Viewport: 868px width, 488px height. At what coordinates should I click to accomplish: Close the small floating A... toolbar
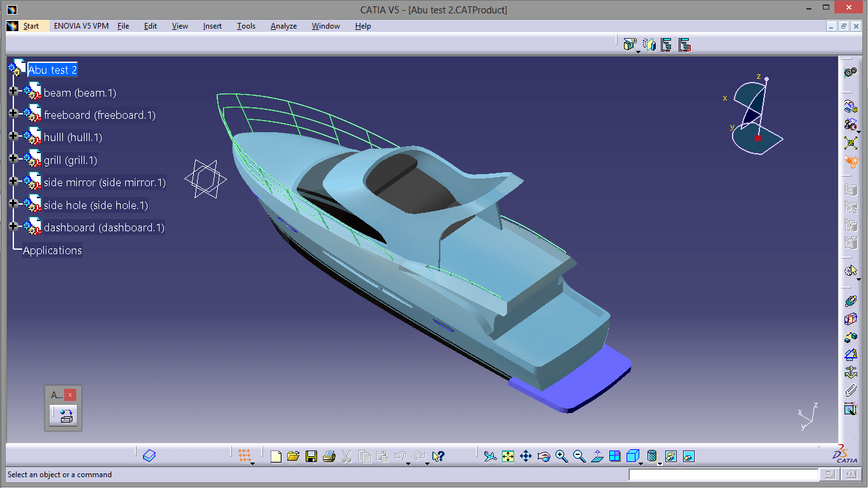coord(70,395)
